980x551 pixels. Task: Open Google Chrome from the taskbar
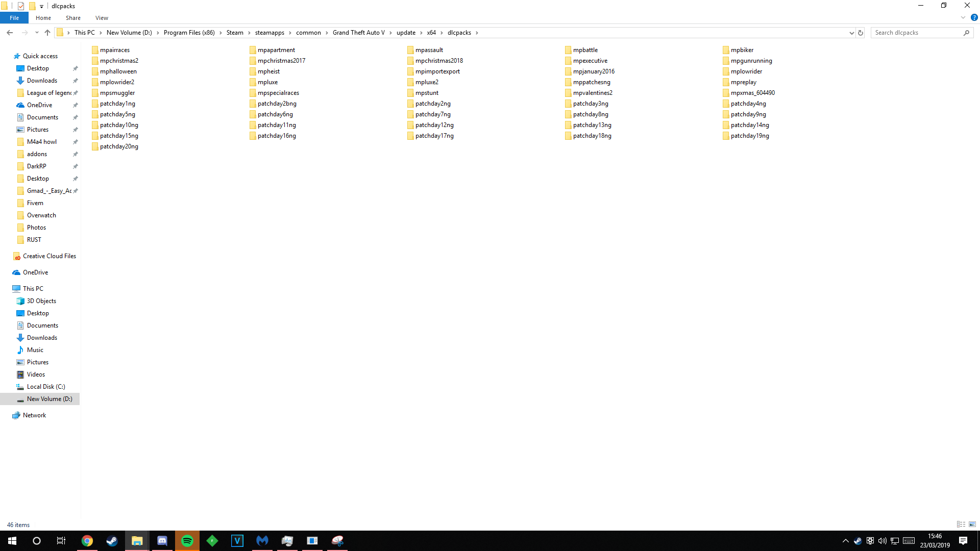(87, 541)
